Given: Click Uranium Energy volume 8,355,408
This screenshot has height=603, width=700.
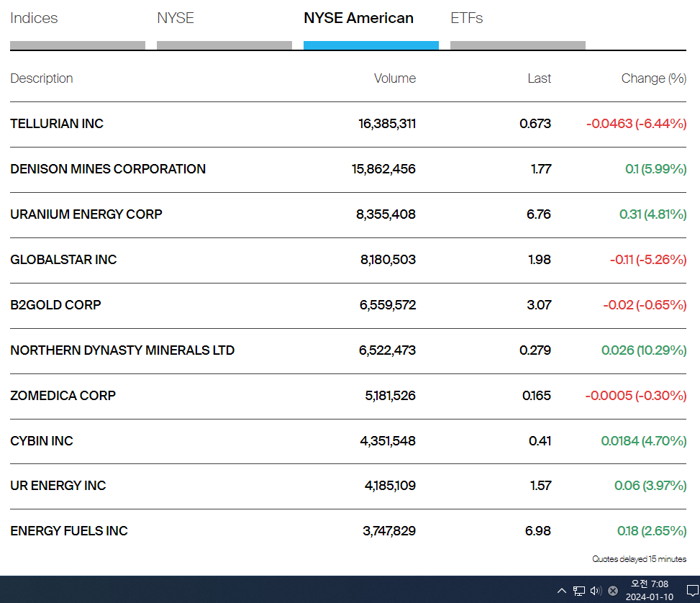Looking at the screenshot, I should tap(386, 214).
